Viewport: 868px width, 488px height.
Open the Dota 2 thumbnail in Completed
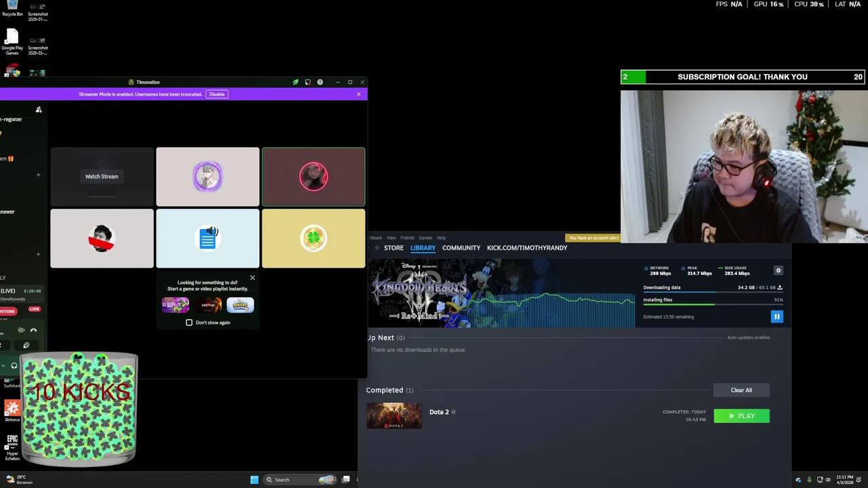click(394, 415)
